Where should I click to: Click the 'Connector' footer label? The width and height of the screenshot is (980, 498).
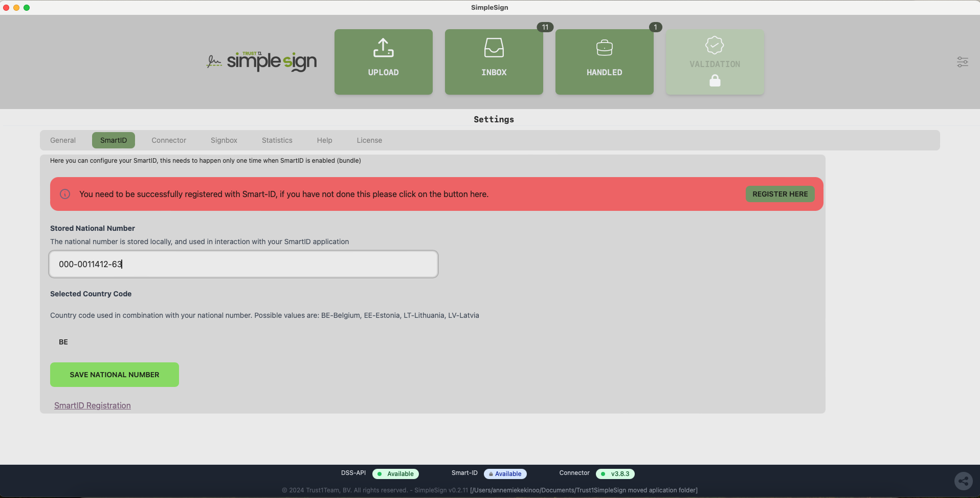[x=574, y=473]
